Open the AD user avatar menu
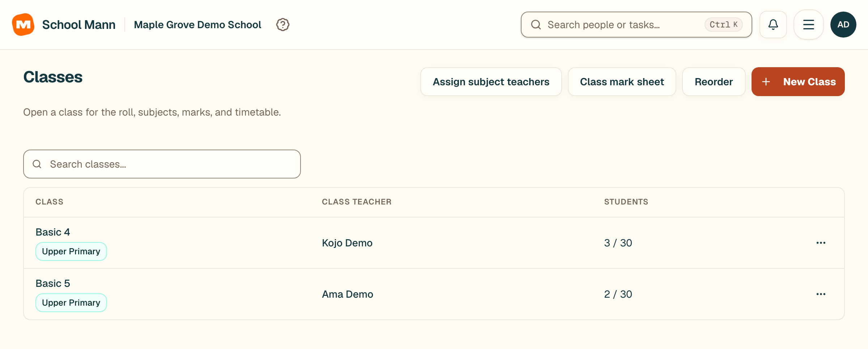 [843, 25]
